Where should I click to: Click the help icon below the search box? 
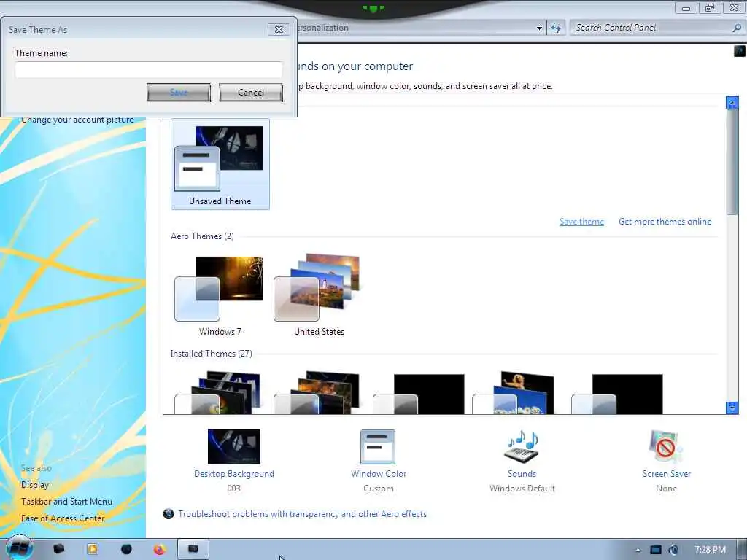click(x=740, y=50)
